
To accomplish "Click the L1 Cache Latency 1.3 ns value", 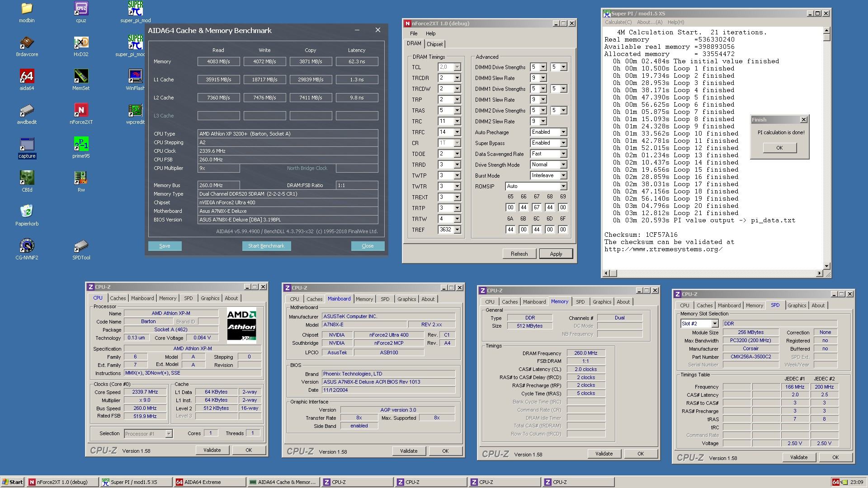I will point(357,80).
